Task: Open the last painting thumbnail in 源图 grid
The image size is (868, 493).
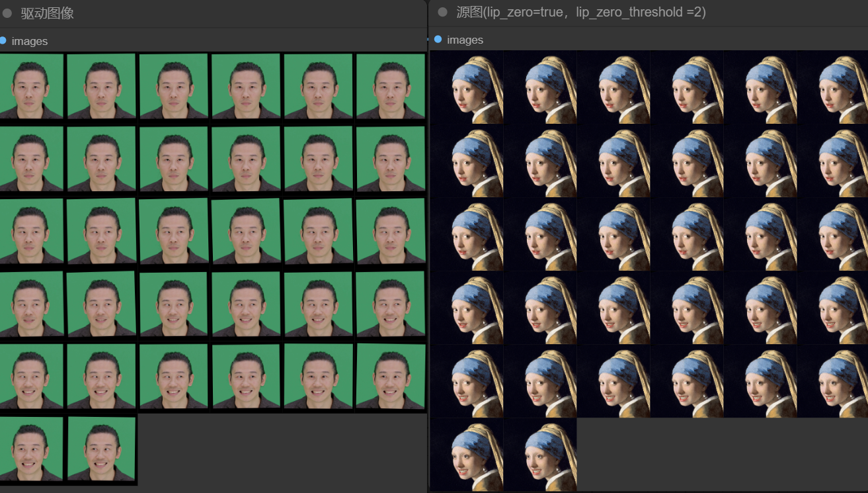Action: click(x=540, y=455)
